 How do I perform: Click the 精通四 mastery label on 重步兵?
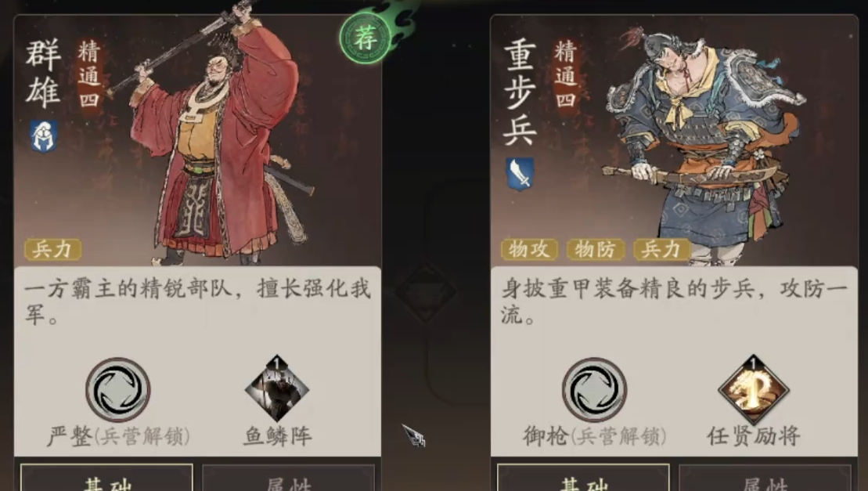(565, 74)
